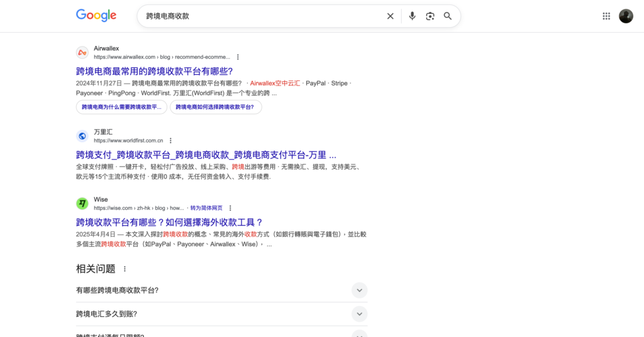
Task: Open the Google account profile avatar
Action: point(626,16)
